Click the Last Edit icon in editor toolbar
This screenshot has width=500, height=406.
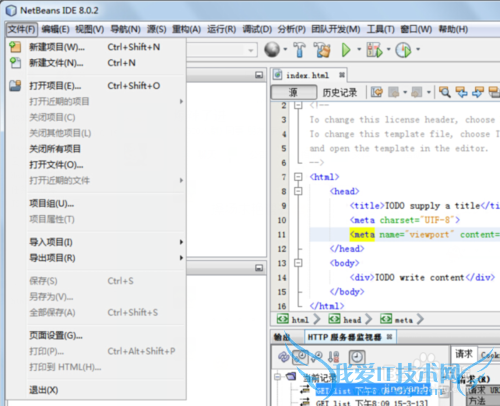[x=377, y=92]
